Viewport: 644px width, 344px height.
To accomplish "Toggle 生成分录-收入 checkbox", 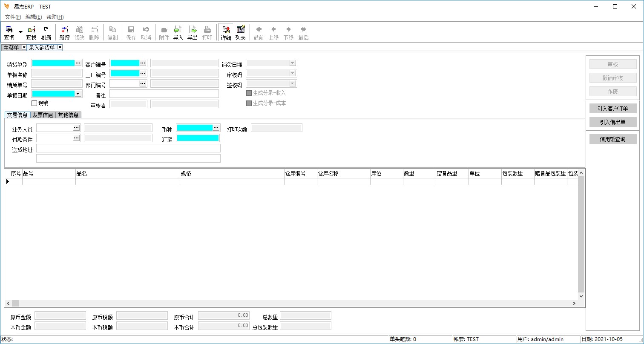I will [249, 93].
